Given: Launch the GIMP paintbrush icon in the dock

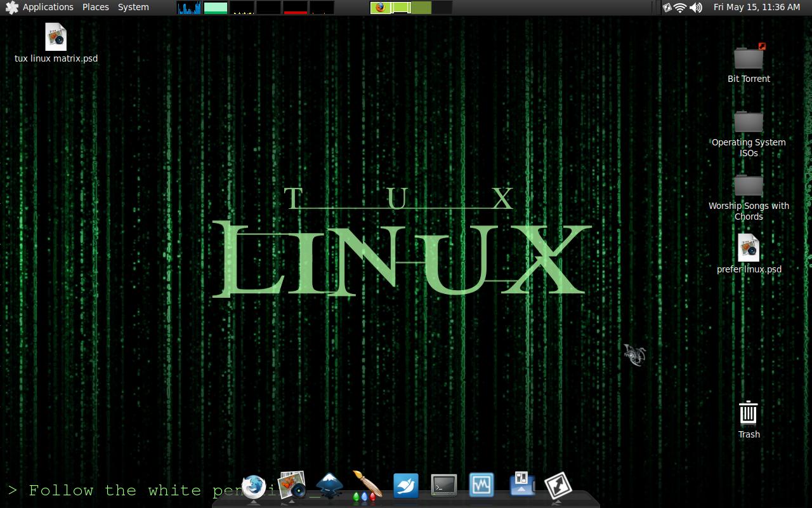Looking at the screenshot, I should pos(367,487).
